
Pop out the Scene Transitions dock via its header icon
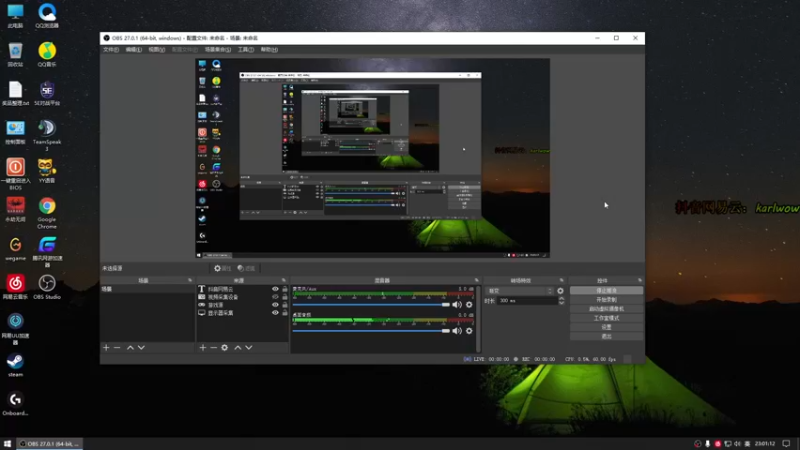[561, 280]
